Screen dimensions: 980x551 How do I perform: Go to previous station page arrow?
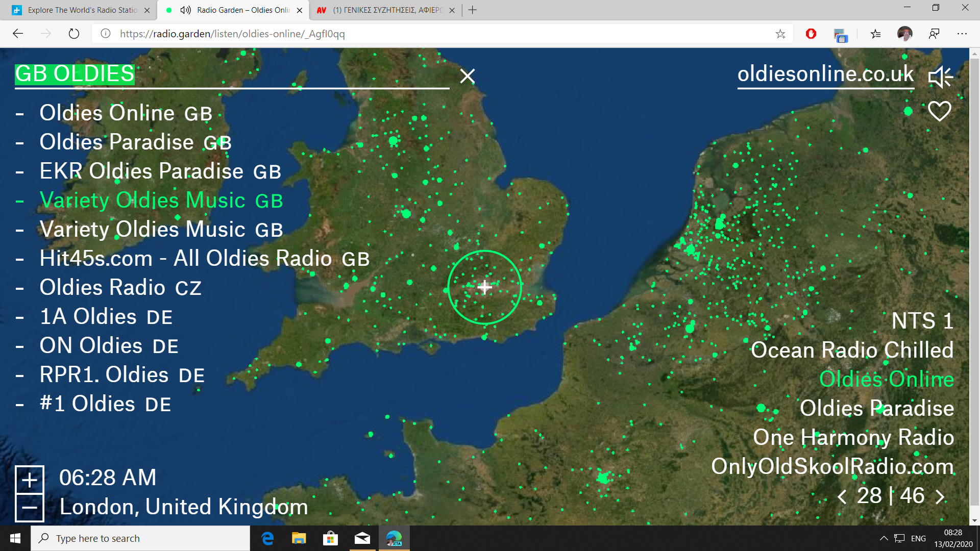[842, 496]
